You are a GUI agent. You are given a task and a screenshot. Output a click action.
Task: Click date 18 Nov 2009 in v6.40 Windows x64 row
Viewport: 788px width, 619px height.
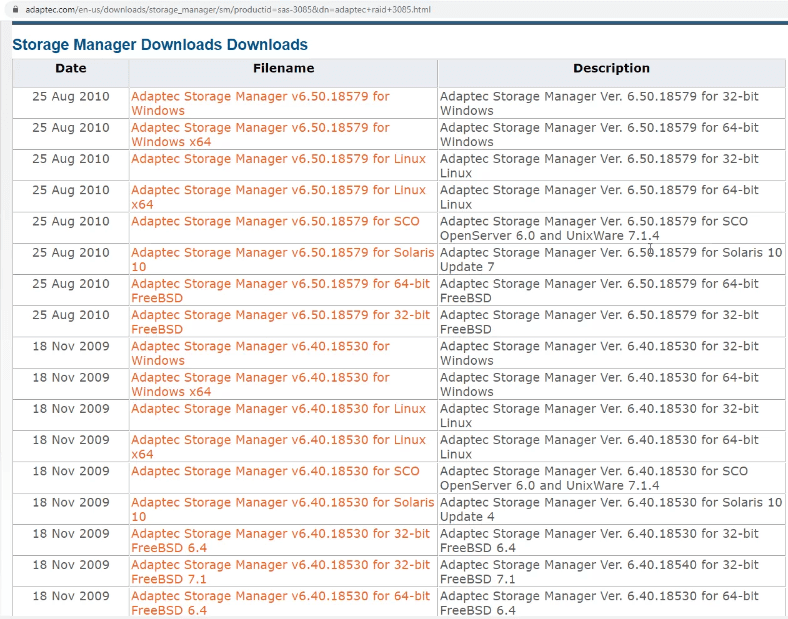pyautogui.click(x=71, y=377)
